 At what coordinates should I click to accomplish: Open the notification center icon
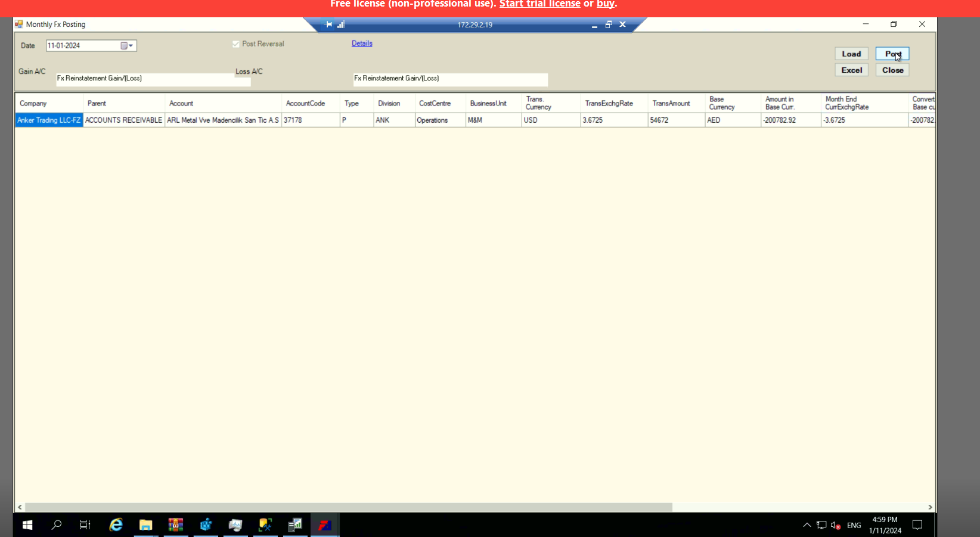point(917,525)
